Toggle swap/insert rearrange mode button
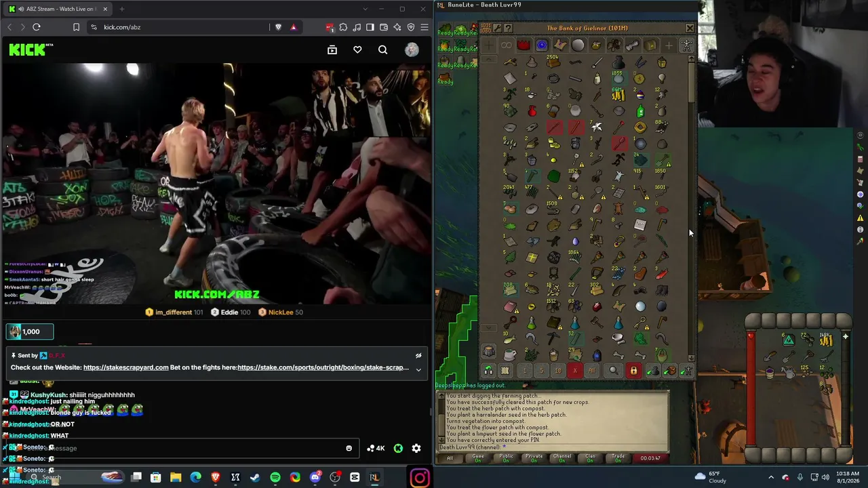The height and width of the screenshot is (488, 868). click(x=488, y=371)
